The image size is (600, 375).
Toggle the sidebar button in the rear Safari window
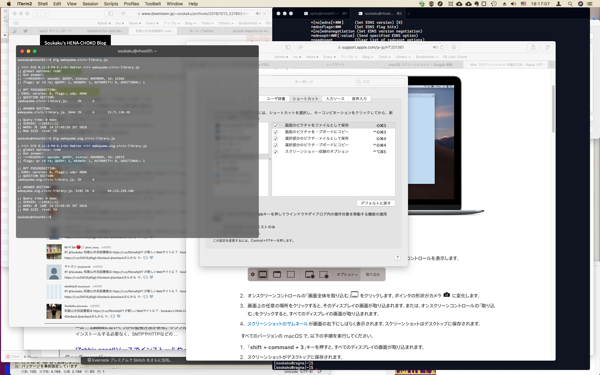(x=111, y=13)
